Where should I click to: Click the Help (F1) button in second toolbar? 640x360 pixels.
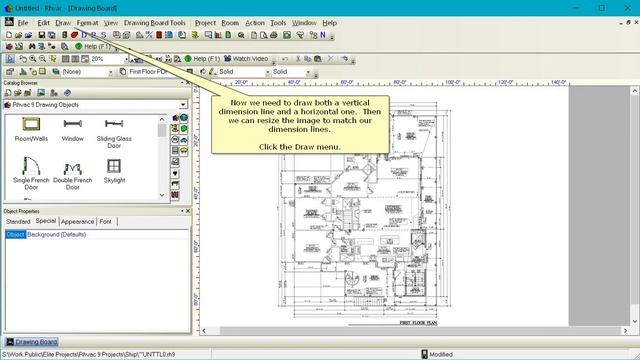pyautogui.click(x=93, y=47)
